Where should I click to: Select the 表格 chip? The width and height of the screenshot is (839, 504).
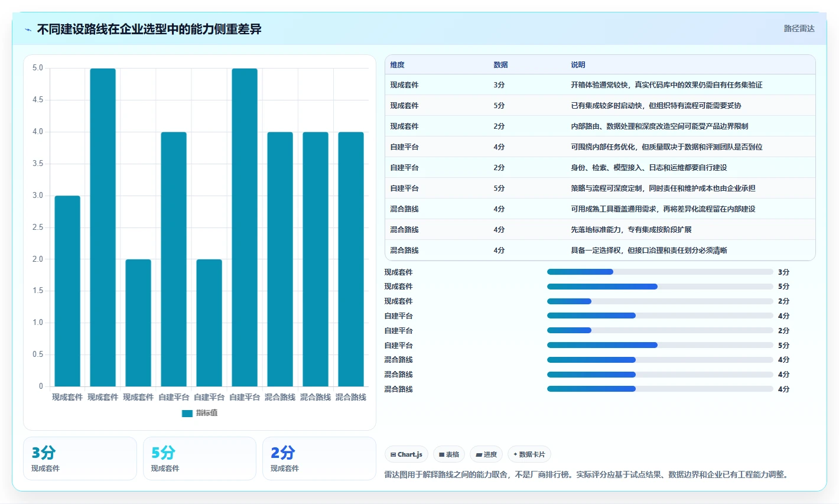(449, 454)
